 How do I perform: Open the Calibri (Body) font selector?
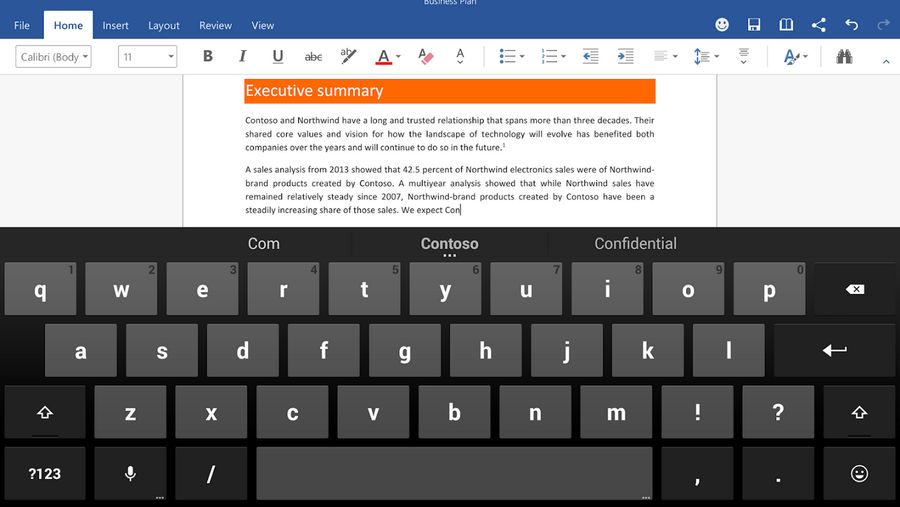point(53,56)
